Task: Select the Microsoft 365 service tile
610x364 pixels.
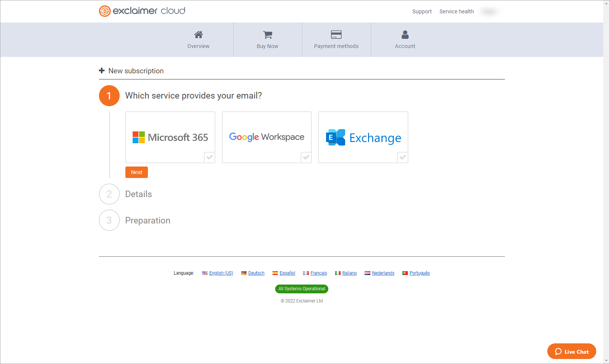Action: 170,137
